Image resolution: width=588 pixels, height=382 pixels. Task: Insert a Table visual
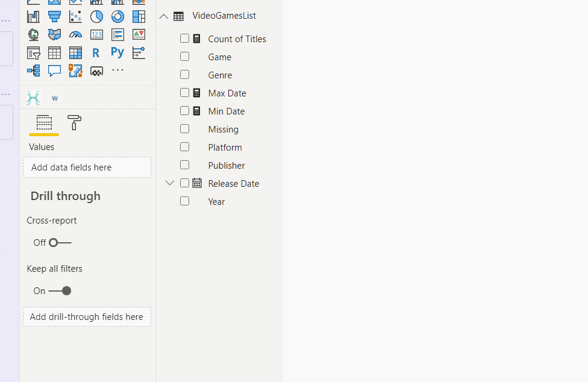pos(54,52)
